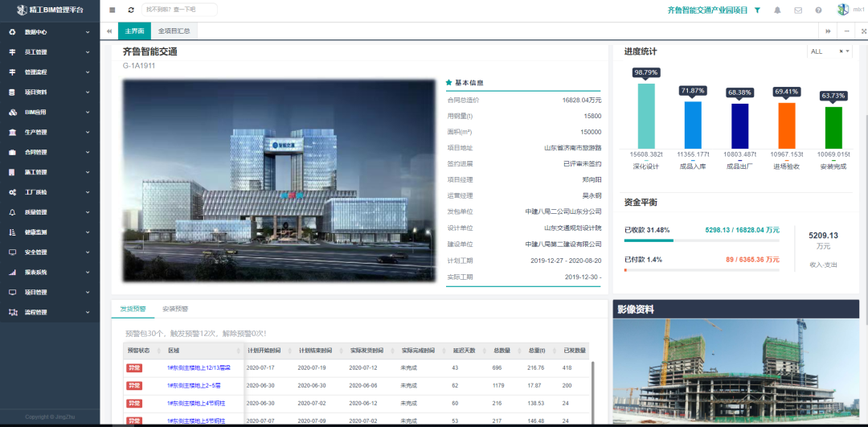Click the 1#东侧主楼地上2~5层 link
Screen dimensions: 868x427
(x=194, y=385)
